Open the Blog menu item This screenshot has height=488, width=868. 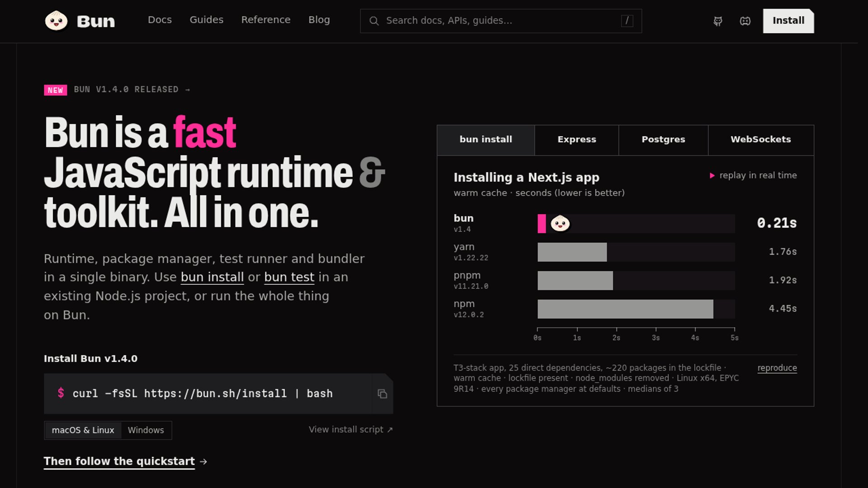(x=319, y=20)
